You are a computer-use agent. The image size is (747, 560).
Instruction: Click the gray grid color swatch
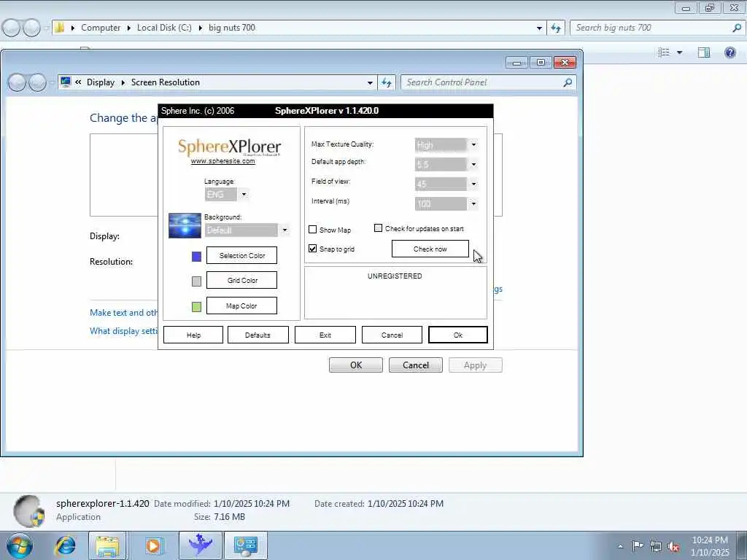point(196,281)
